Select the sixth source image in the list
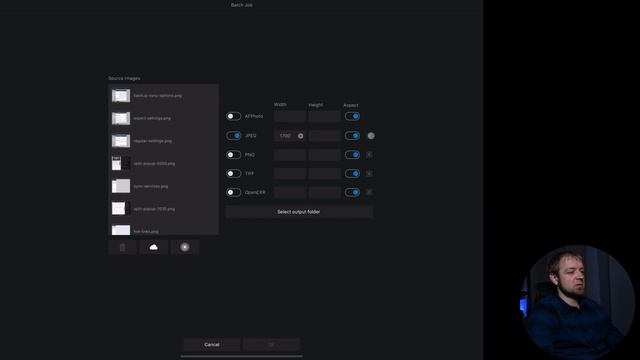Image resolution: width=640 pixels, height=360 pixels. pos(163,209)
